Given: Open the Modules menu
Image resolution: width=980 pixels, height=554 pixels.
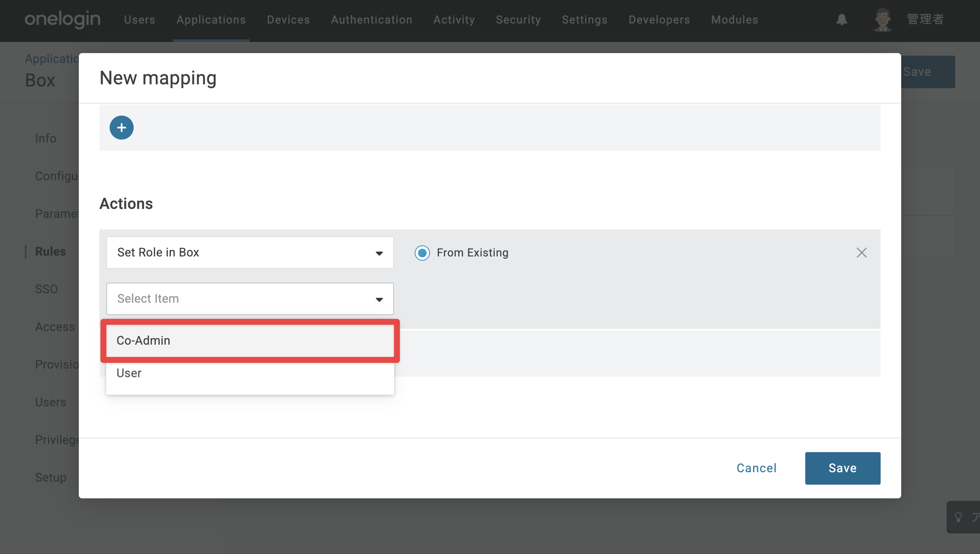Looking at the screenshot, I should tap(735, 20).
